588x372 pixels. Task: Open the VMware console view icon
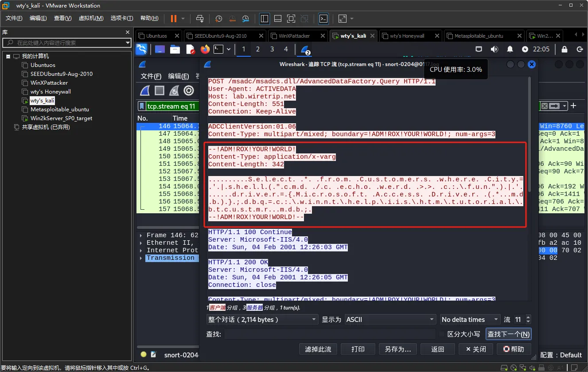coord(324,19)
